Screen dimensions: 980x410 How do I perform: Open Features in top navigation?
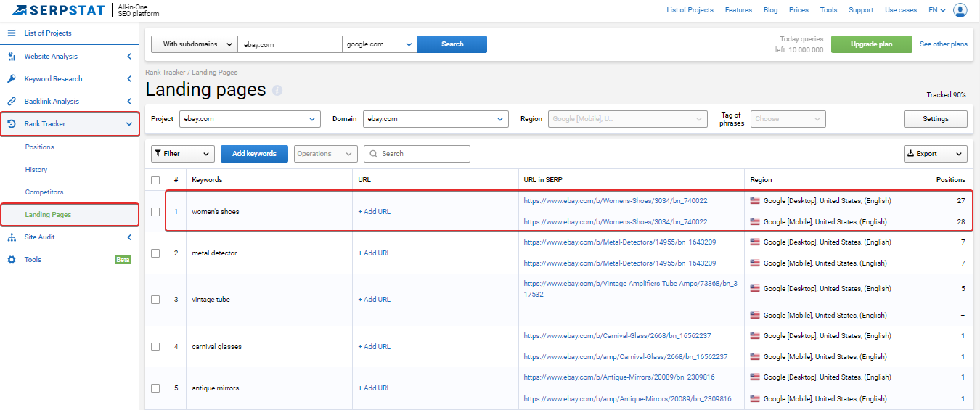click(738, 10)
